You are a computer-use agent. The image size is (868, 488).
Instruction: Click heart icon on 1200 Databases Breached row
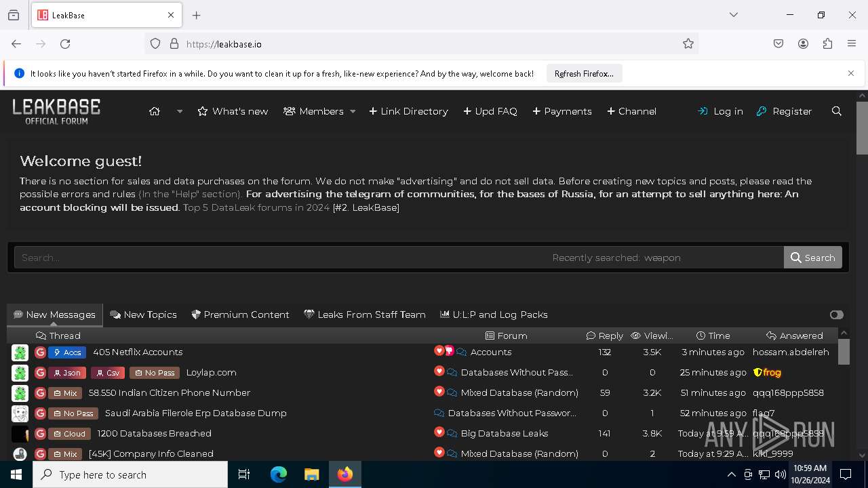point(439,432)
